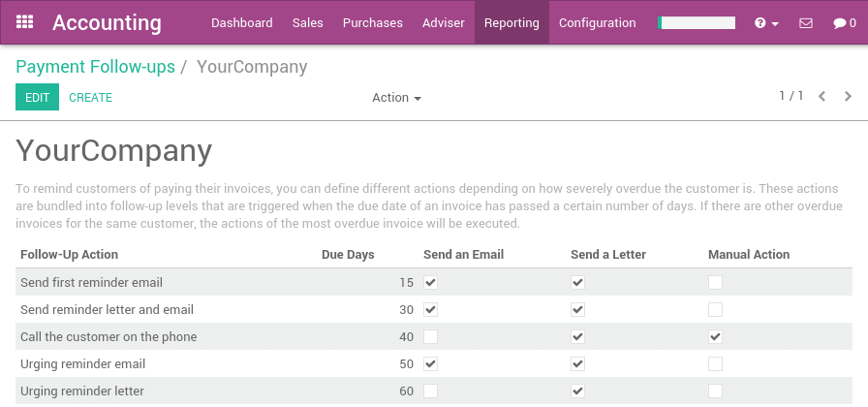Go to next record arrow
This screenshot has width=868, height=407.
pos(849,96)
